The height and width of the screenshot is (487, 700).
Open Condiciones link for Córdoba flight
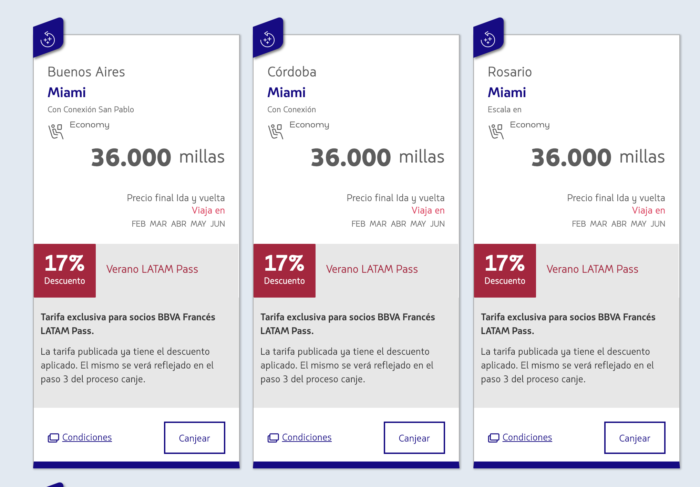[x=307, y=437]
